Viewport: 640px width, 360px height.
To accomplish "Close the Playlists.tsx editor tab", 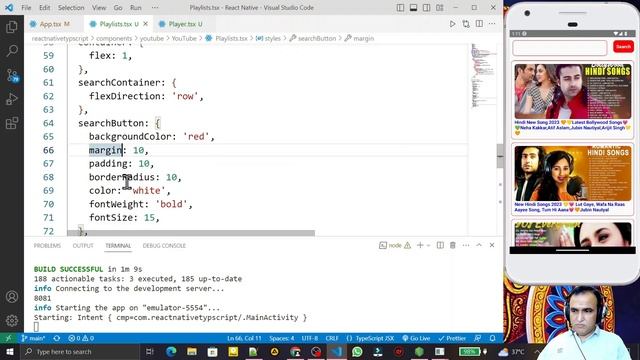I will 145,24.
